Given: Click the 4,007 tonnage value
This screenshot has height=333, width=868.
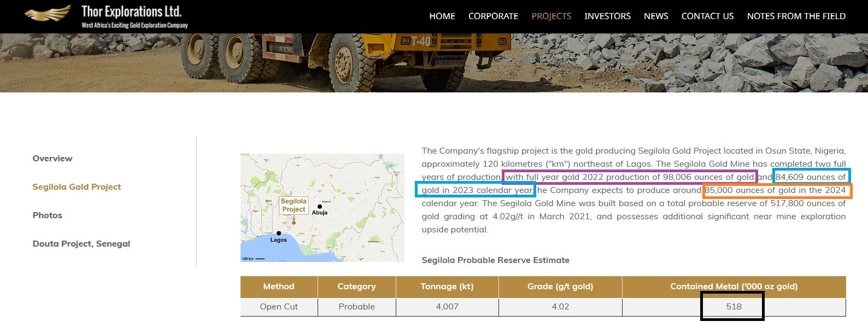Looking at the screenshot, I should click(447, 307).
